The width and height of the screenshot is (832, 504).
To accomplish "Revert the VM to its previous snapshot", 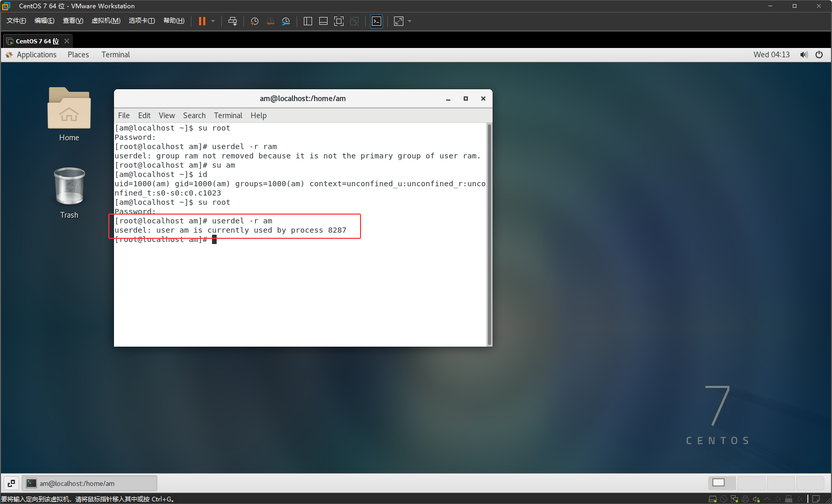I will point(270,21).
